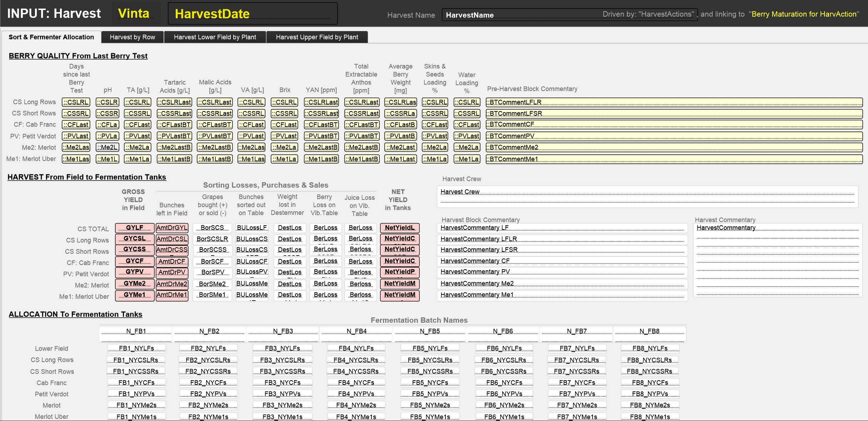The image size is (868, 421).
Task: Click the HarvestCommentary LFSR field
Action: (562, 250)
